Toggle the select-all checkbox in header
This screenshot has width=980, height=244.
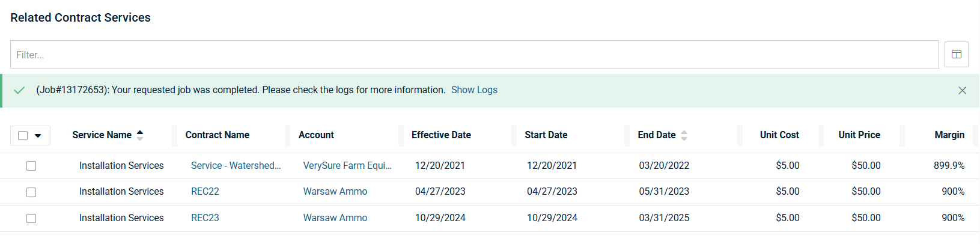(23, 135)
